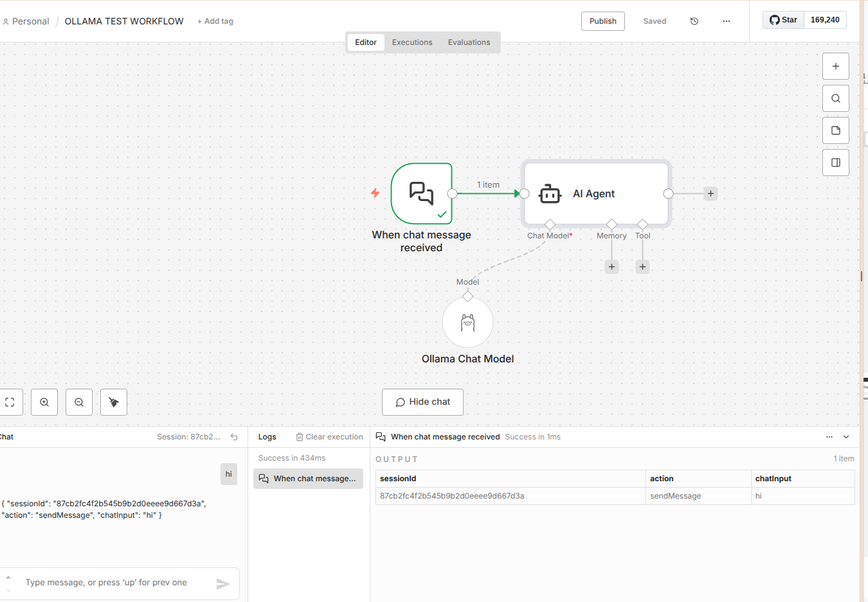Open the canvas search icon
This screenshot has width=868, height=602.
tap(835, 98)
